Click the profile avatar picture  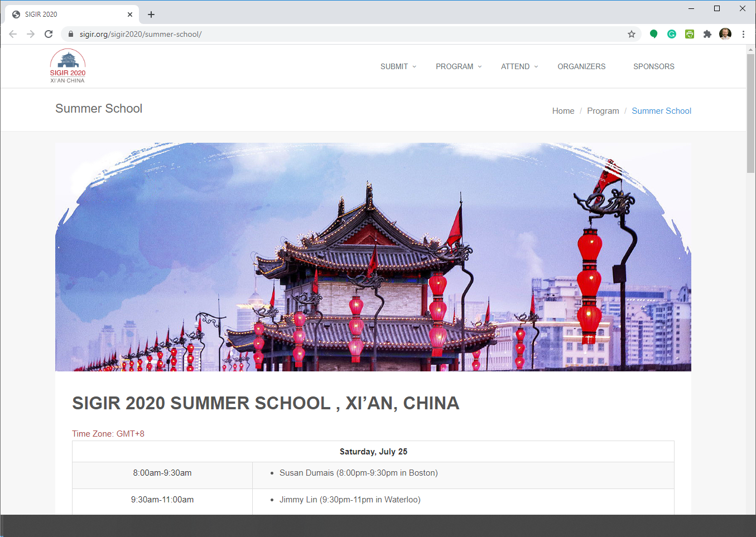[725, 34]
